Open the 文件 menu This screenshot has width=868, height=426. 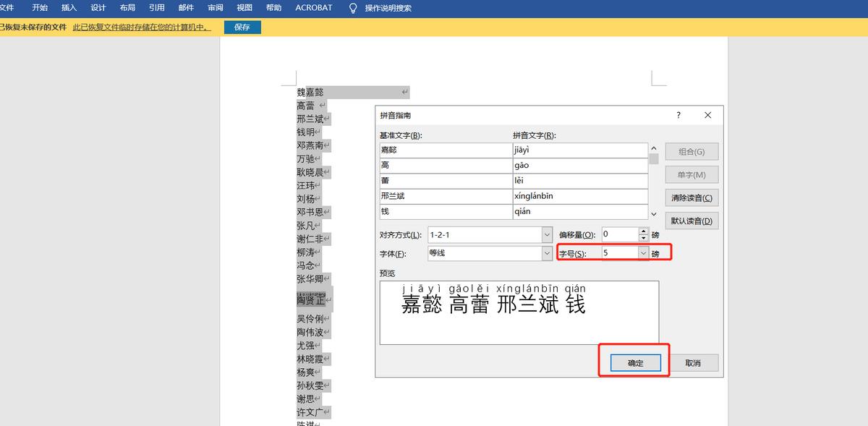[x=10, y=8]
